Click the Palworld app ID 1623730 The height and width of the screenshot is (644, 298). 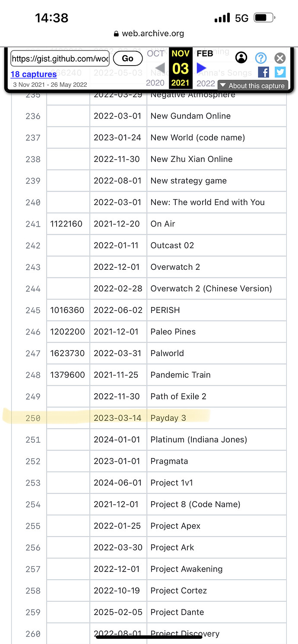click(67, 353)
